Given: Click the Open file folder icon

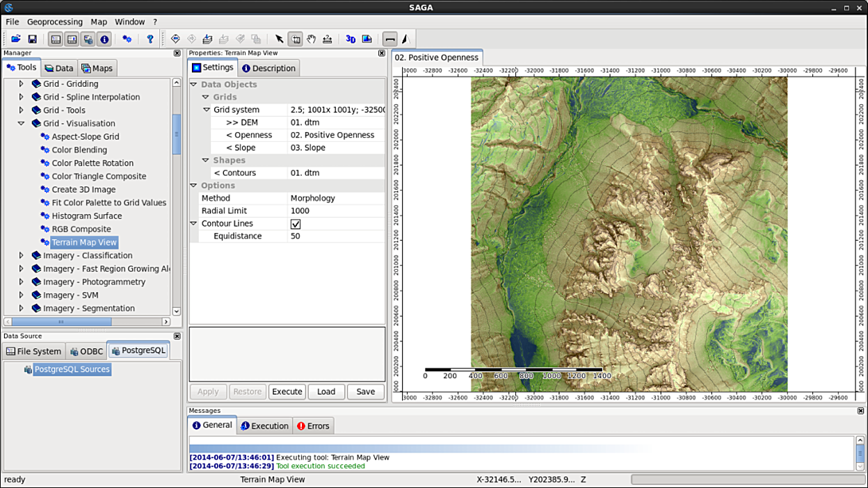Looking at the screenshot, I should 15,39.
